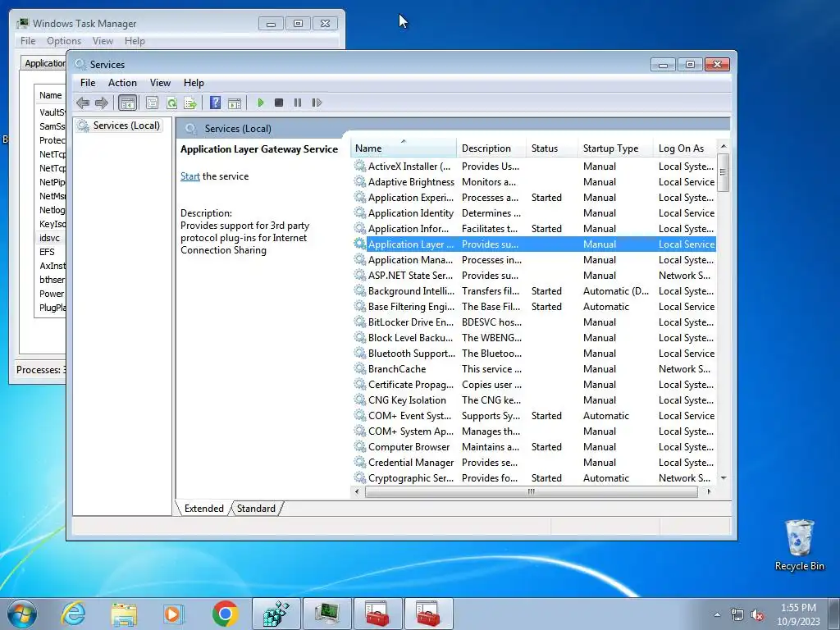This screenshot has width=840, height=630.
Task: Click the gear icon beside Bluetooth Support service
Action: point(360,353)
